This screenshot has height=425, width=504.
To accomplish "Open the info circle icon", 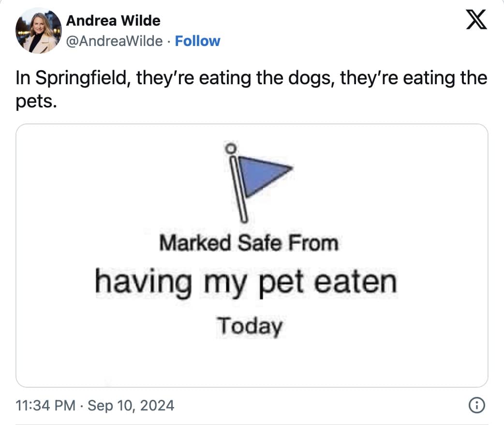I will coord(477,405).
